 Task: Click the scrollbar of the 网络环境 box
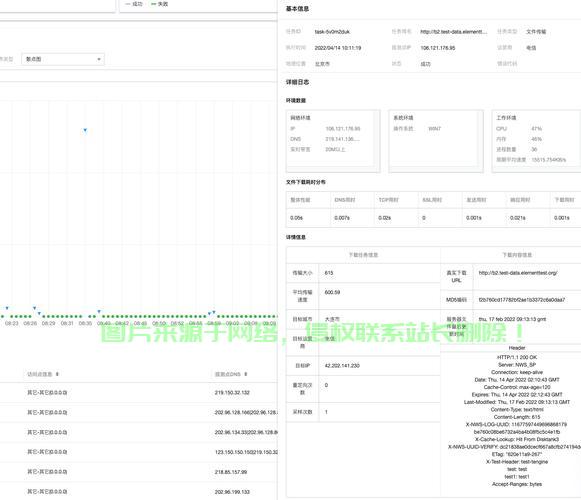(x=377, y=141)
